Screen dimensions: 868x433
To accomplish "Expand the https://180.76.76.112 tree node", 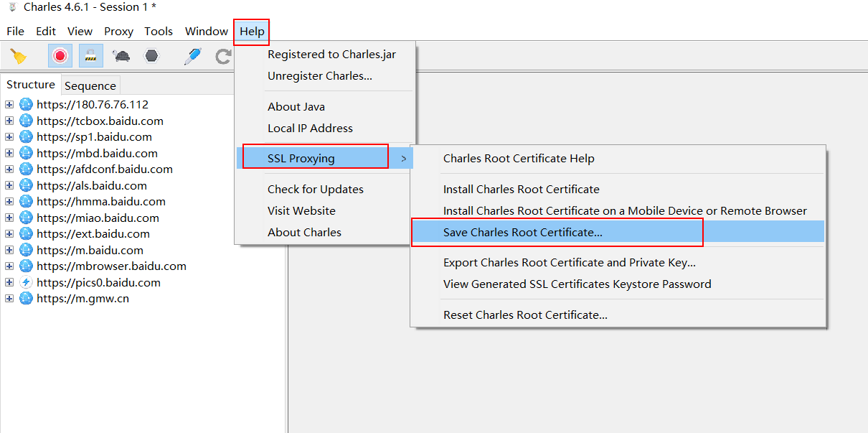I will point(9,104).
